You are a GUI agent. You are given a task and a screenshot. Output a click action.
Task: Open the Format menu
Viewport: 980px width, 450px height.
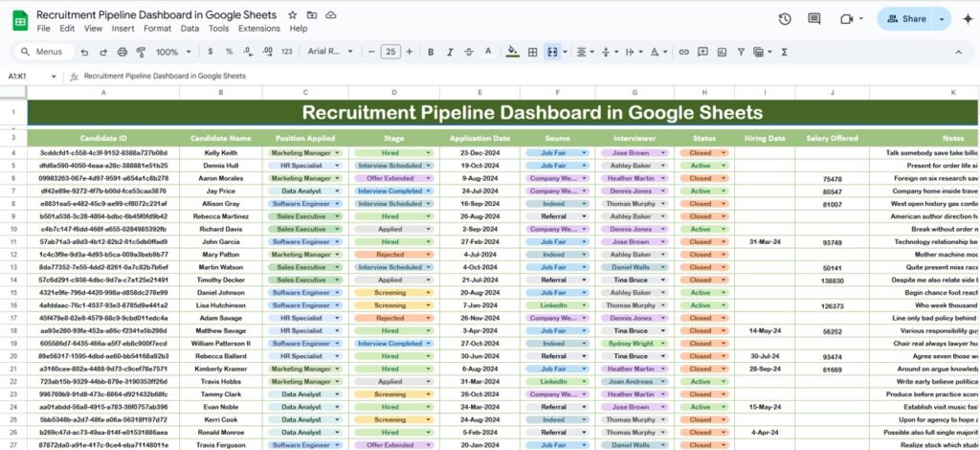click(158, 29)
